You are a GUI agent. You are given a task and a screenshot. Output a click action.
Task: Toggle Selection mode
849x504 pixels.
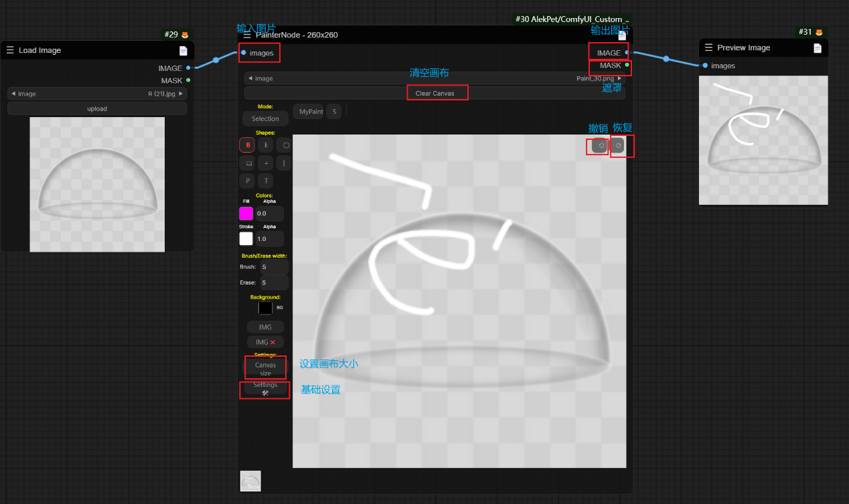pyautogui.click(x=265, y=118)
